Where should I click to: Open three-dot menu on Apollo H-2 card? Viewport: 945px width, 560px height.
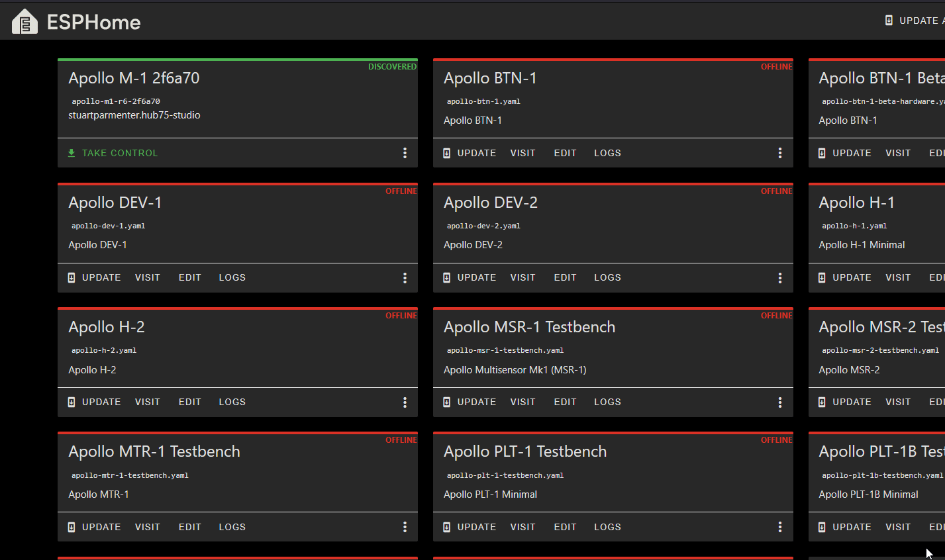point(405,402)
